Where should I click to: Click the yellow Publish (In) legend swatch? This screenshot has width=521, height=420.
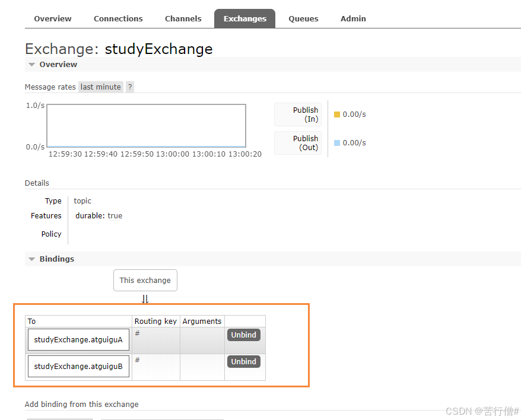click(x=337, y=114)
